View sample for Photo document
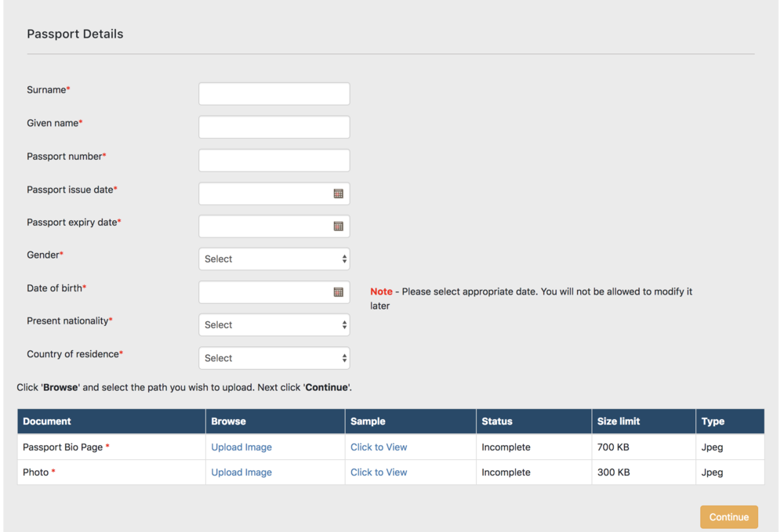This screenshot has height=532, width=784. coord(379,472)
